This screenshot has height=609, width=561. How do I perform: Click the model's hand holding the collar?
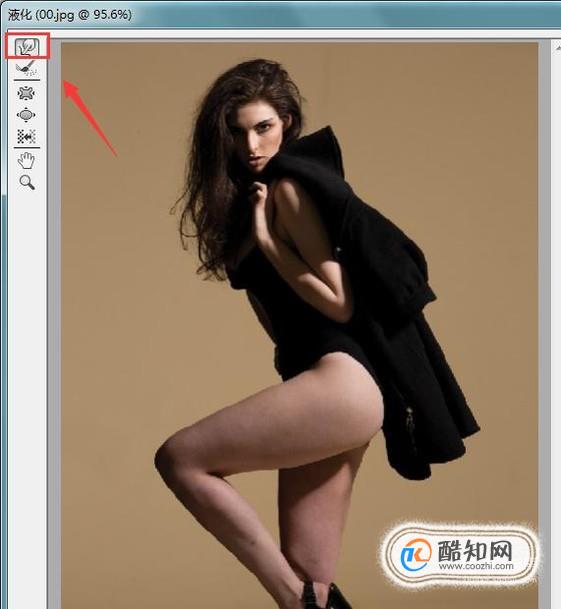[260, 192]
